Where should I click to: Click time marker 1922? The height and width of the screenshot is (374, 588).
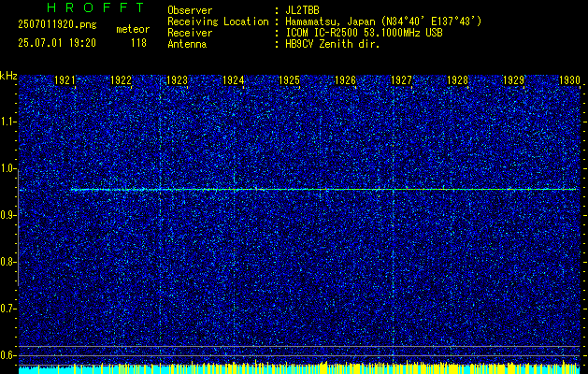pos(121,79)
